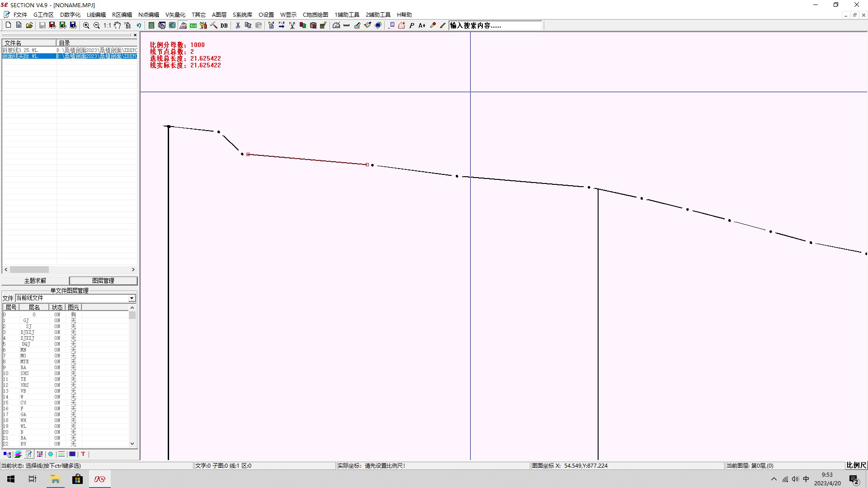
Task: Click the 层名 column header
Action: tap(34, 307)
